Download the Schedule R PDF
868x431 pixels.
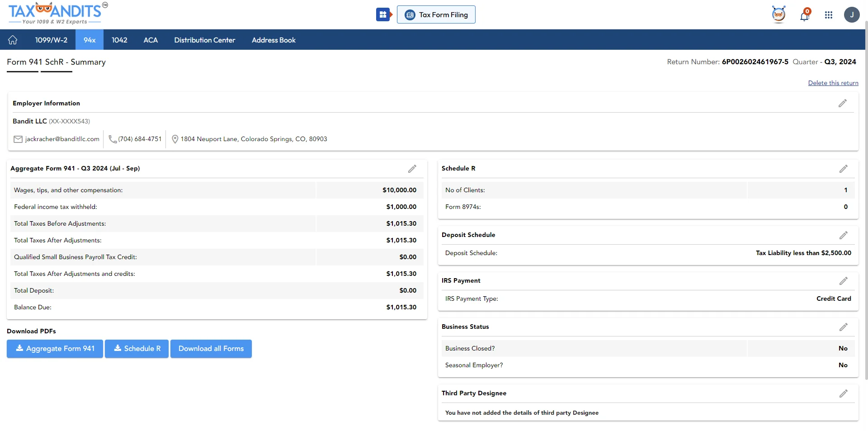coord(137,349)
